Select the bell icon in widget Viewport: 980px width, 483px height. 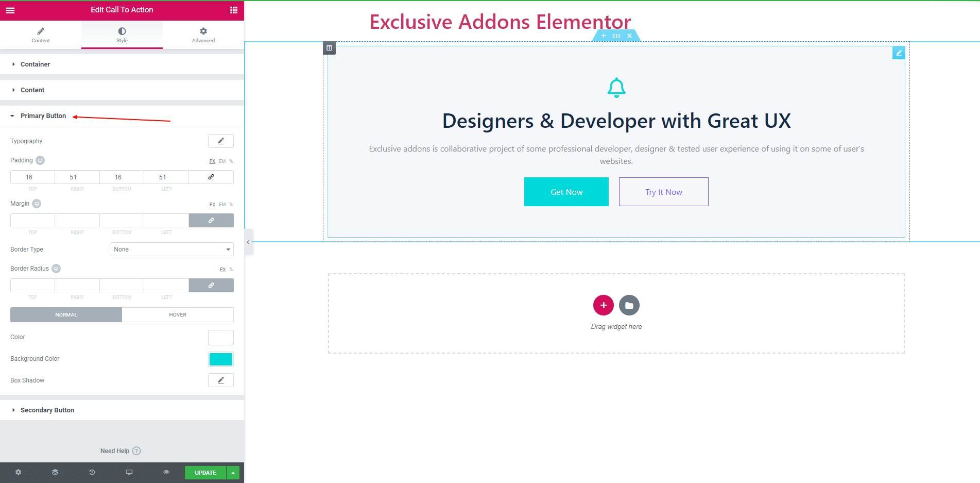[616, 88]
